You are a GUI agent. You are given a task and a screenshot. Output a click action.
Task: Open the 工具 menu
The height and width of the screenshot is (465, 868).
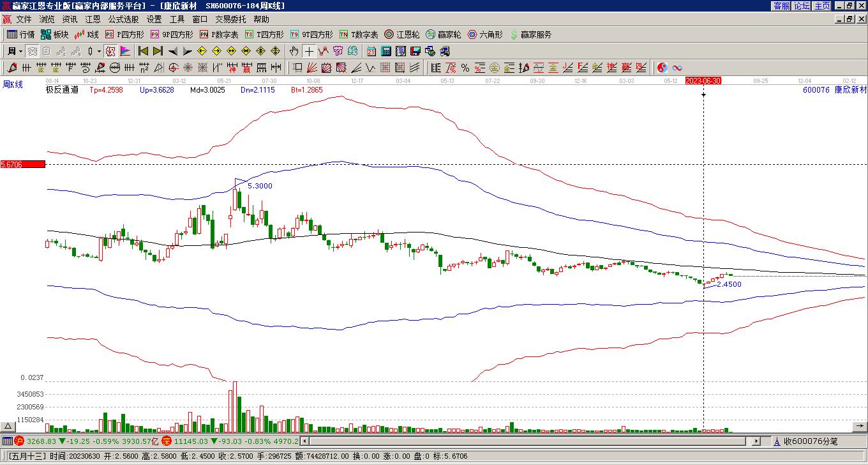[x=177, y=20]
